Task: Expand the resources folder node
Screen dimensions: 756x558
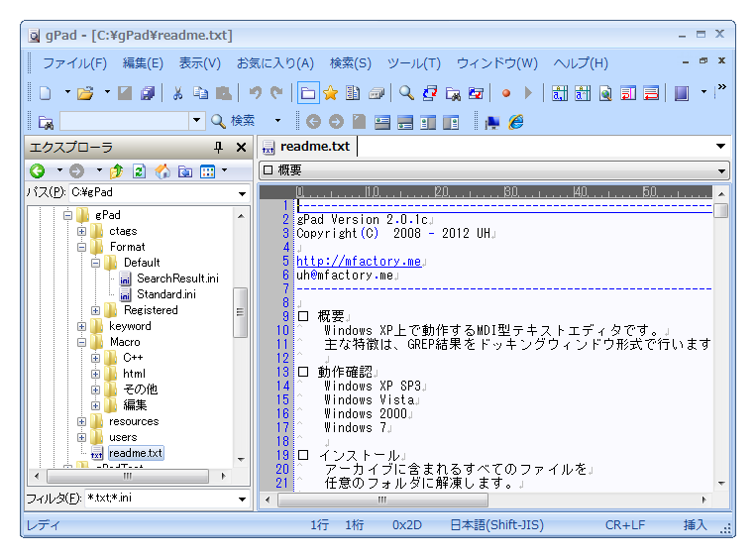Action: coord(82,421)
